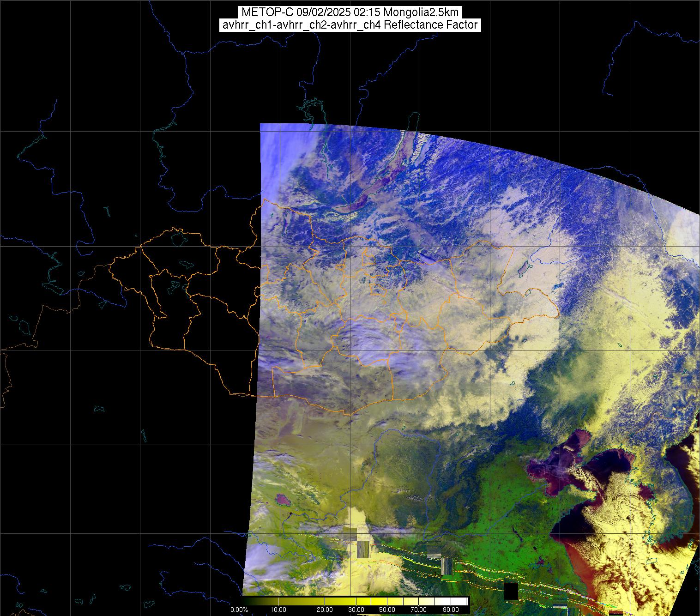Click the avhrr_ch1-avhrr_ch2-avhrr_ch4 Reflectance Factor subtitle
Viewport: 700px width, 616px height.
click(350, 25)
